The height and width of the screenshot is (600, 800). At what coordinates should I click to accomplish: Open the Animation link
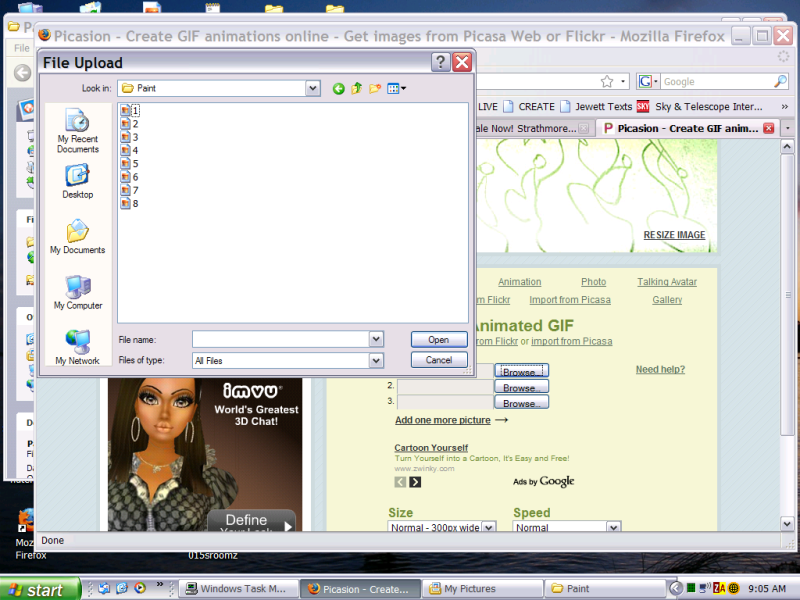[519, 282]
